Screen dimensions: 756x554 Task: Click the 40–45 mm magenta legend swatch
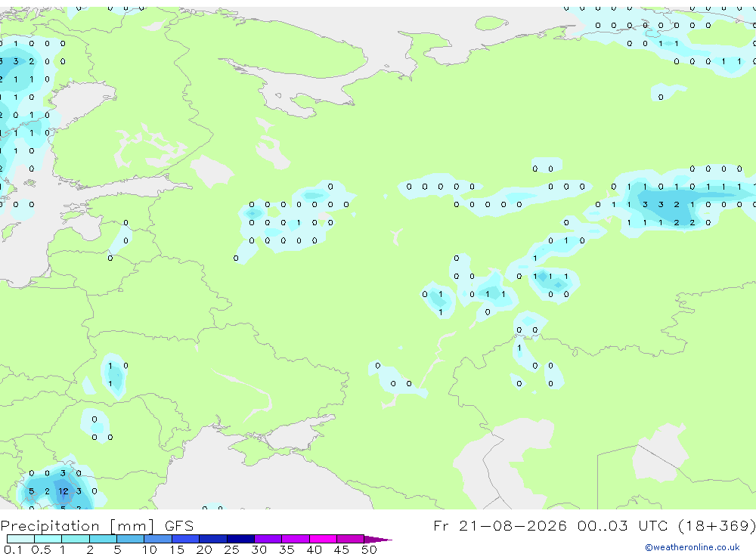click(x=323, y=539)
